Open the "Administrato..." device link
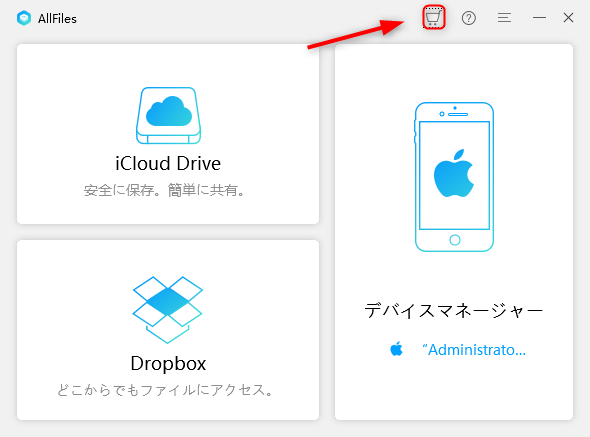The height and width of the screenshot is (437, 590). [x=474, y=350]
